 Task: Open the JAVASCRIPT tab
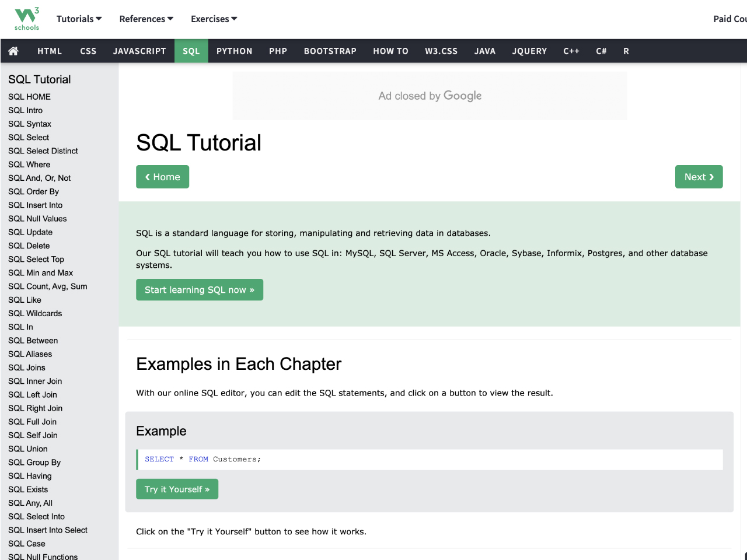click(139, 51)
